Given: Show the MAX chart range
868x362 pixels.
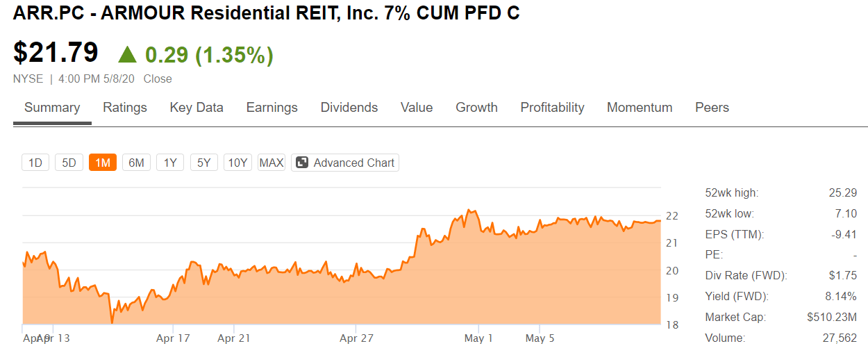Looking at the screenshot, I should pyautogui.click(x=272, y=163).
